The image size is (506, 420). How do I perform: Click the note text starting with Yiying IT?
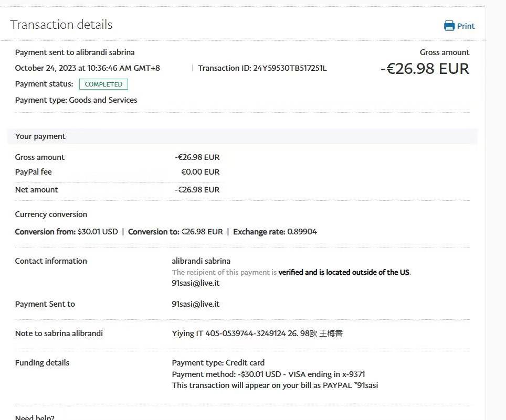tap(257, 333)
